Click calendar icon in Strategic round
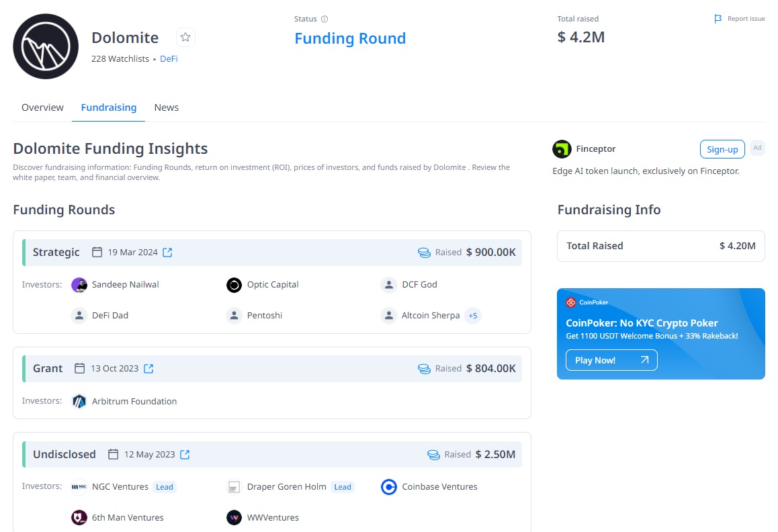 click(97, 252)
